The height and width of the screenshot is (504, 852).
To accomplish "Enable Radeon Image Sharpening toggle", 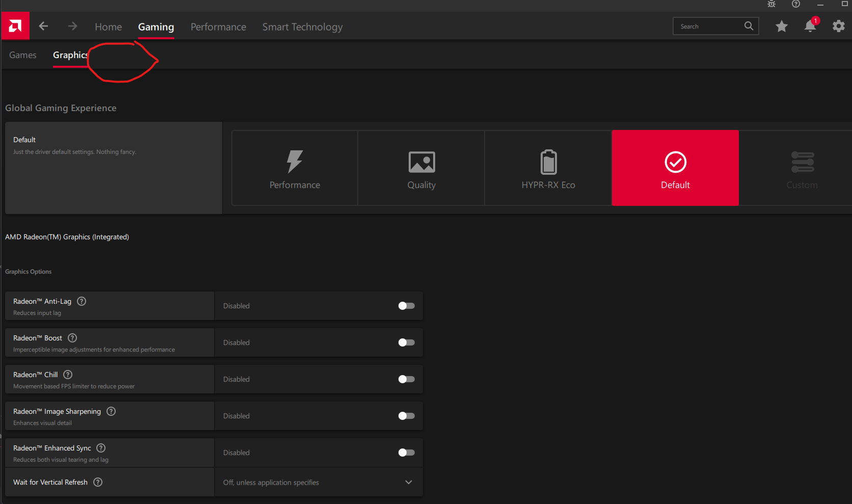I will (406, 416).
